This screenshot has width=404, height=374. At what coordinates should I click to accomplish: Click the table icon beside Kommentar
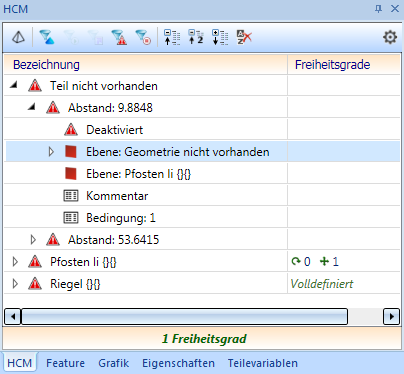71,196
